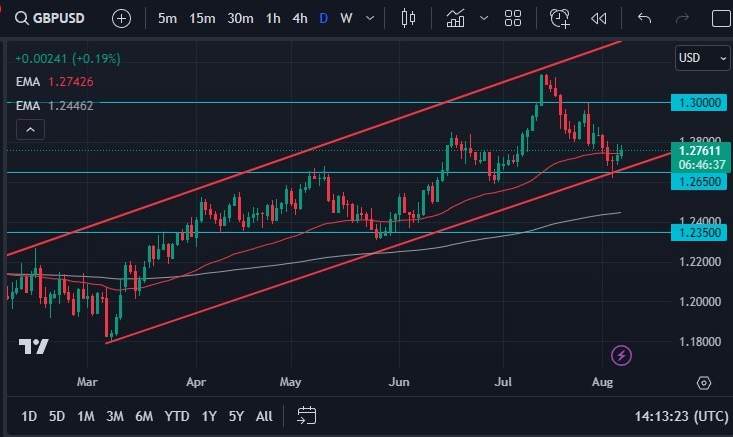Open the USD currency dropdown

click(x=702, y=58)
